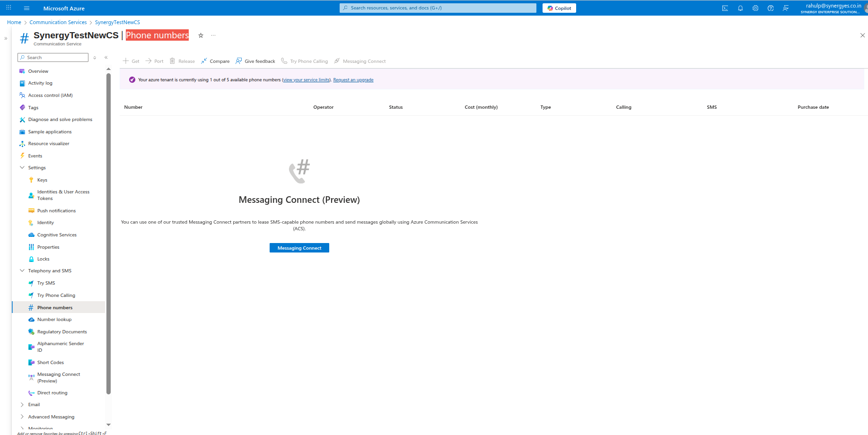Click the Number lookup icon
This screenshot has width=868, height=435.
[31, 319]
